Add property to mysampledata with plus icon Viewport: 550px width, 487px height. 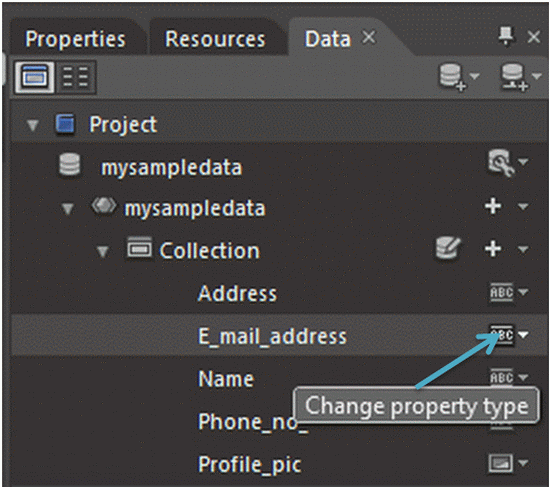[493, 206]
